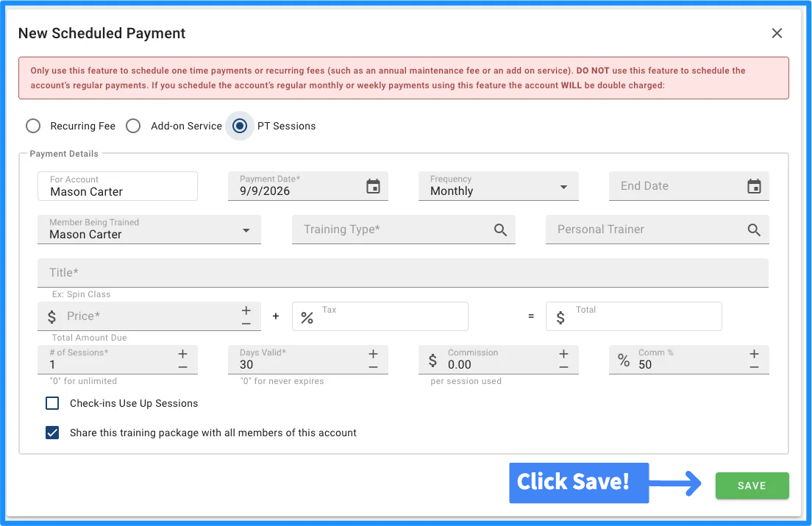Click the green SAVE button
Image resolution: width=812 pixels, height=526 pixels.
(752, 486)
